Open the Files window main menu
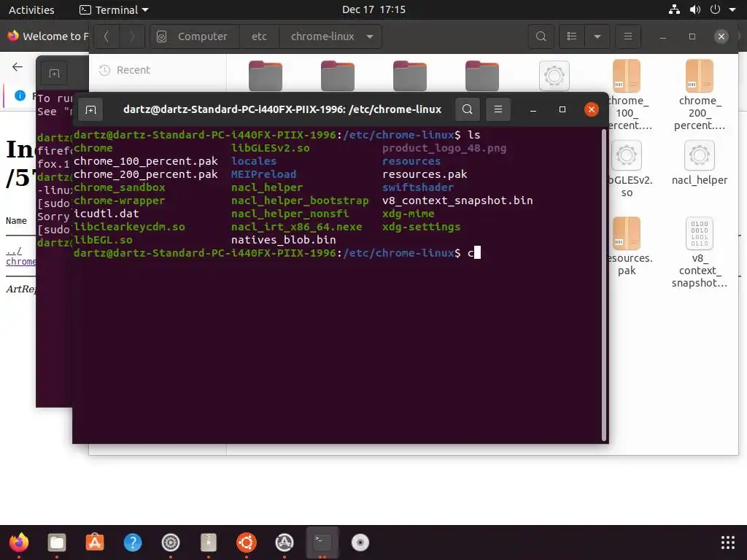Image resolution: width=747 pixels, height=560 pixels. [x=628, y=36]
